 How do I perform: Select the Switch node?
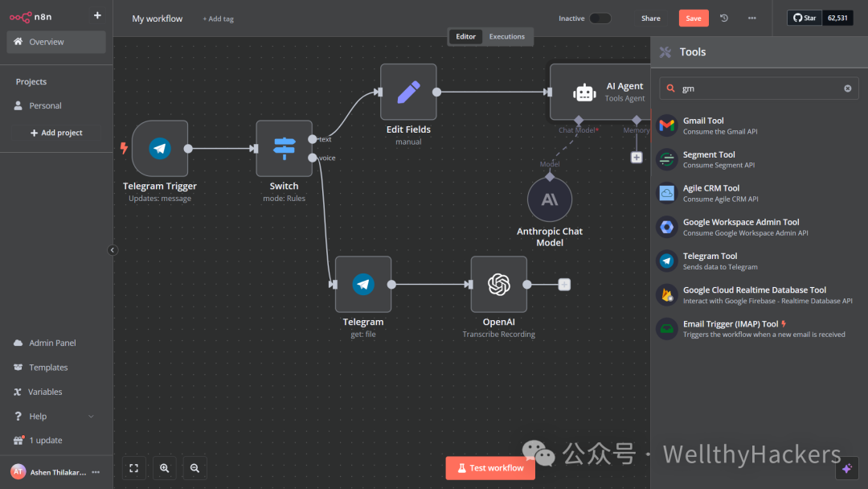(284, 149)
